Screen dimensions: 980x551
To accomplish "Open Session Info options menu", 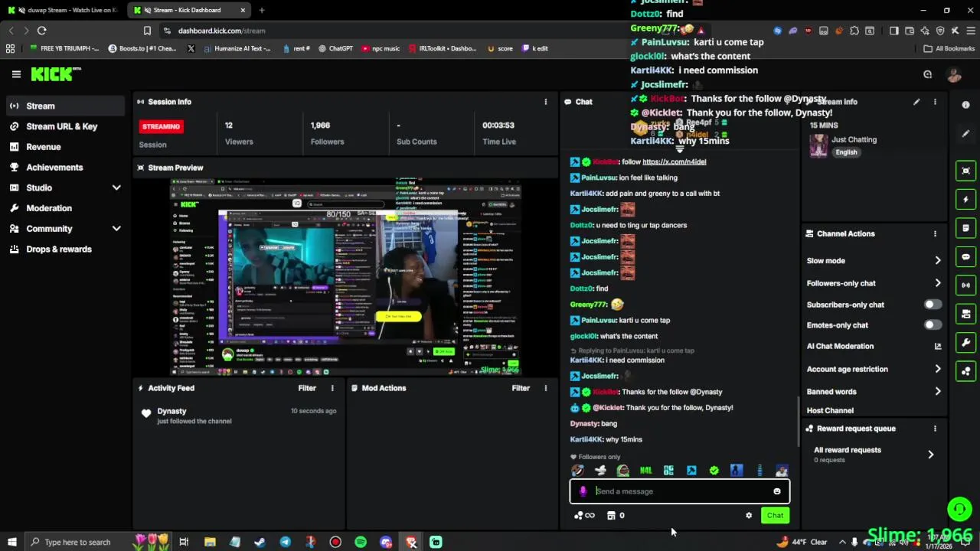I will pos(546,102).
